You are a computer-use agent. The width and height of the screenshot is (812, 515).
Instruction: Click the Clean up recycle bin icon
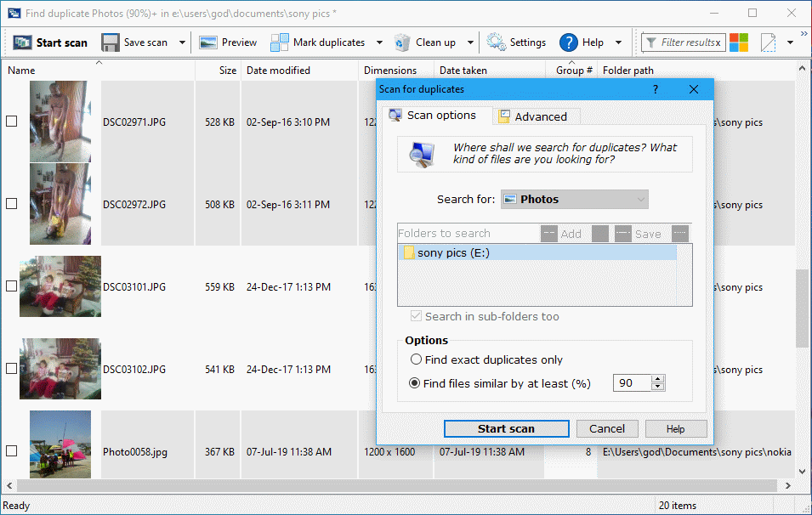point(402,42)
